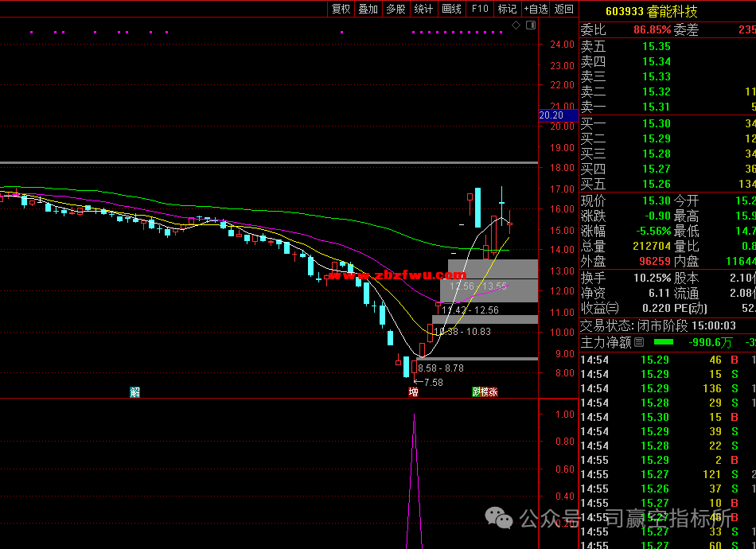Click the 返回 back button
Screen dimensions: 756x549
pos(563,9)
